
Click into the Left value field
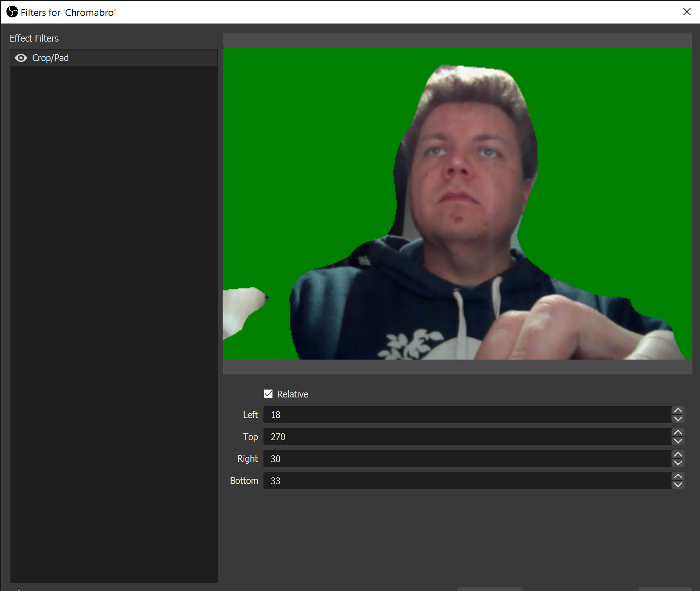466,415
